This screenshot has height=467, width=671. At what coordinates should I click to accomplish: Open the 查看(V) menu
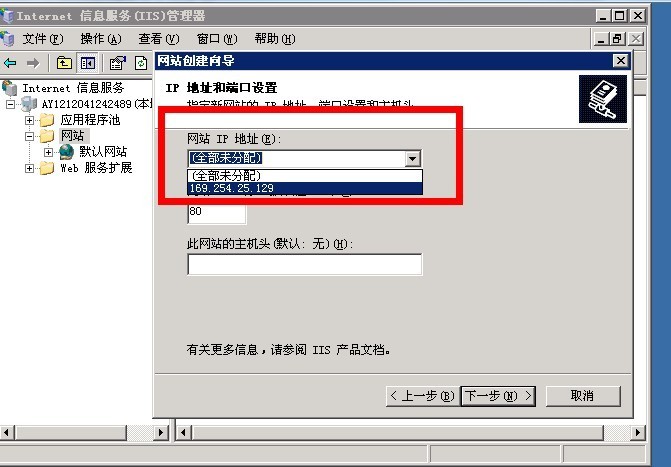(x=159, y=39)
